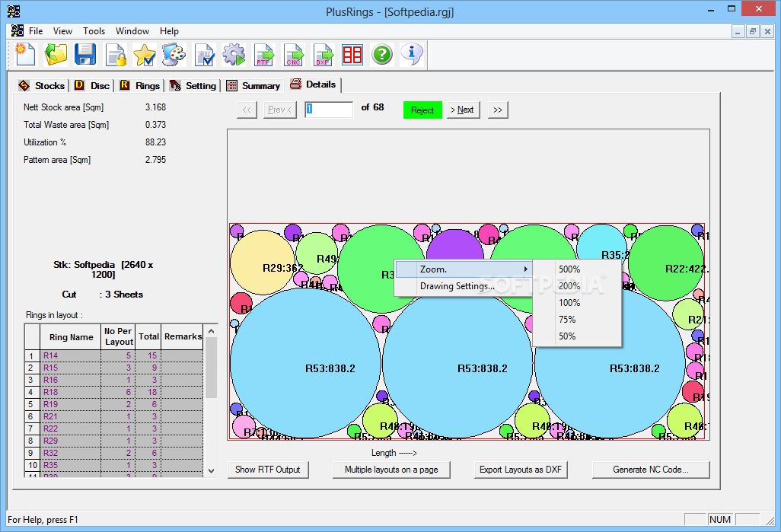Switch to the Stocks tab
The width and height of the screenshot is (781, 532).
(42, 86)
